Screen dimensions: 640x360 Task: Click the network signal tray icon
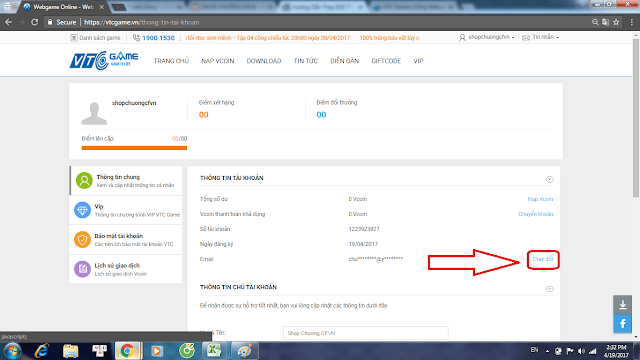pos(593,351)
